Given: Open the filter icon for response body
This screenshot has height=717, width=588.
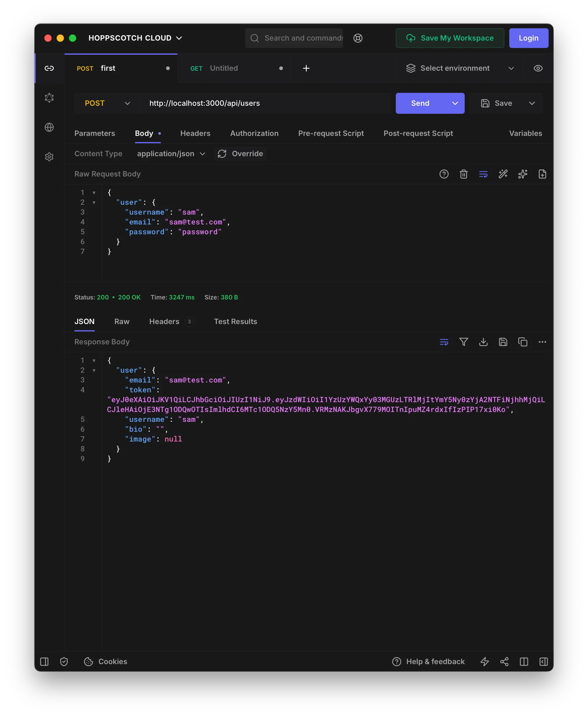Looking at the screenshot, I should 464,342.
